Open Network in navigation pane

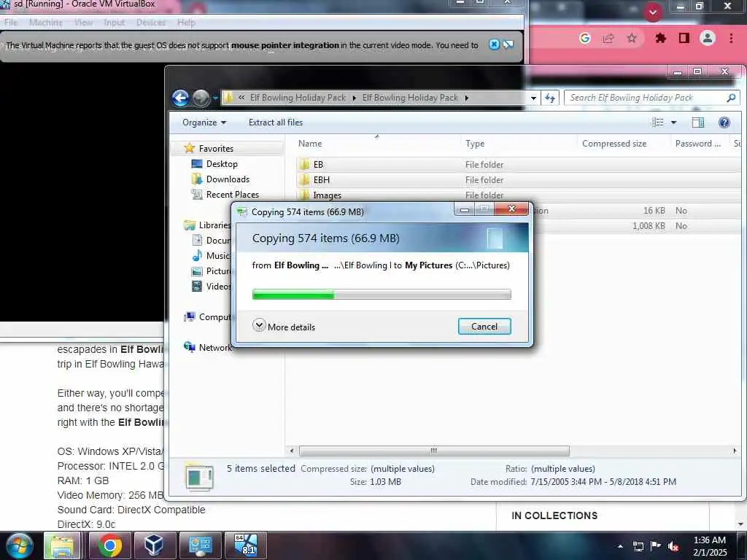pos(214,347)
